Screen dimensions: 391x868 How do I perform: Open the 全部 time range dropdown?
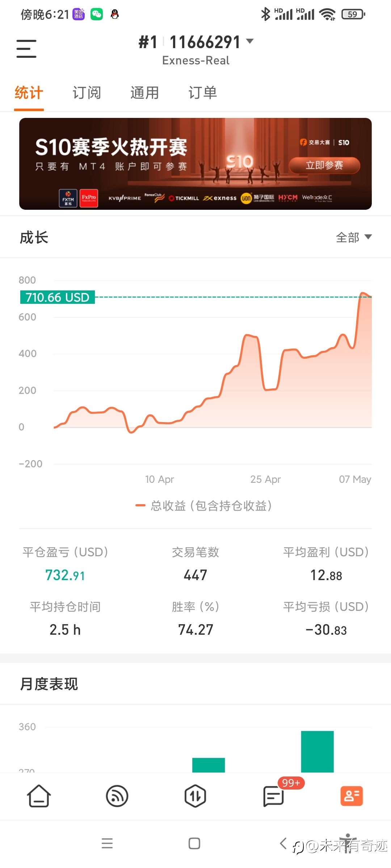click(354, 237)
